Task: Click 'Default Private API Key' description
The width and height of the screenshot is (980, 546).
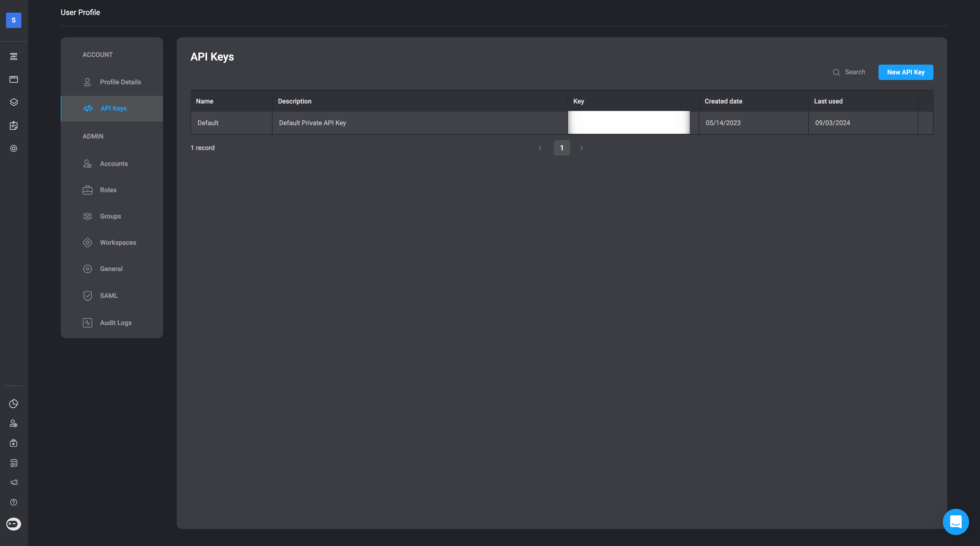Action: (x=312, y=123)
